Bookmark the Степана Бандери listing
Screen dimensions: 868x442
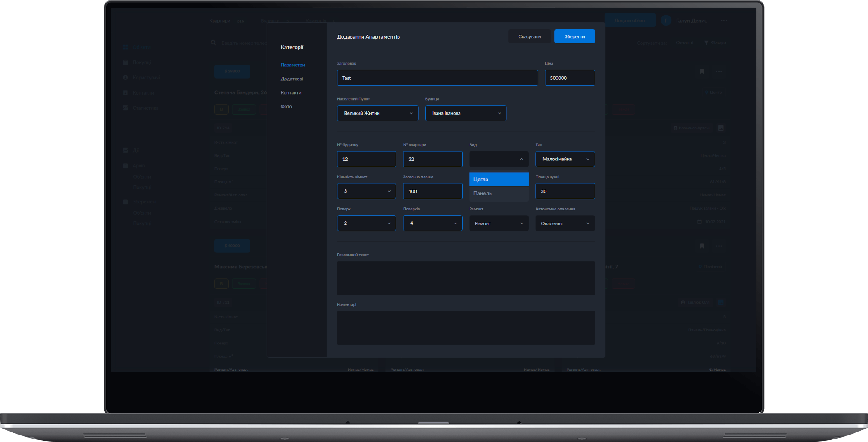[x=702, y=72]
